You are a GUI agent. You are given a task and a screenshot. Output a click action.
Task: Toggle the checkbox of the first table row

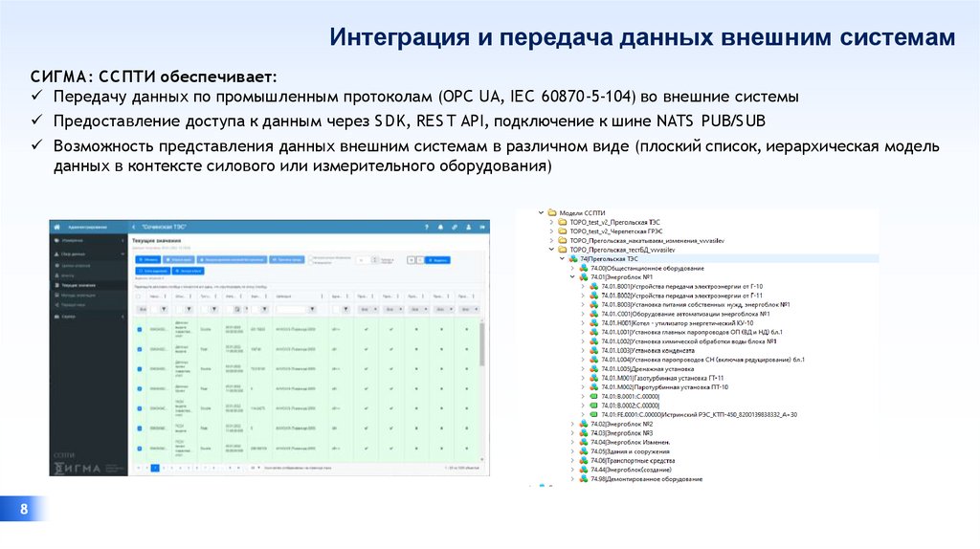140,329
